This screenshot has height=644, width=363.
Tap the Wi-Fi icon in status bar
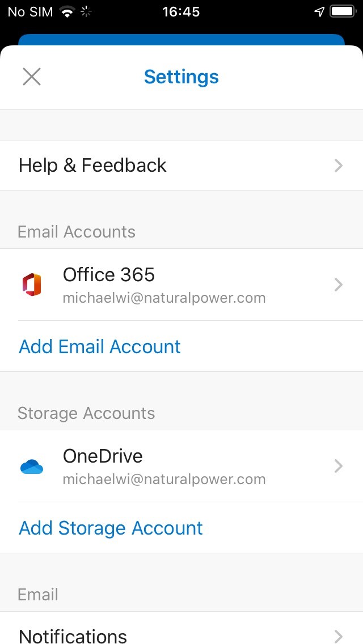(x=68, y=12)
